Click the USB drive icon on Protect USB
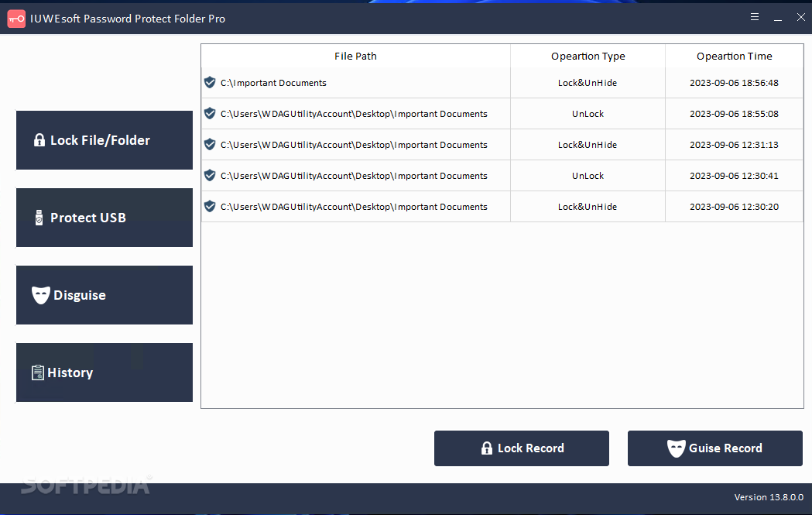The width and height of the screenshot is (812, 515). pyautogui.click(x=39, y=218)
